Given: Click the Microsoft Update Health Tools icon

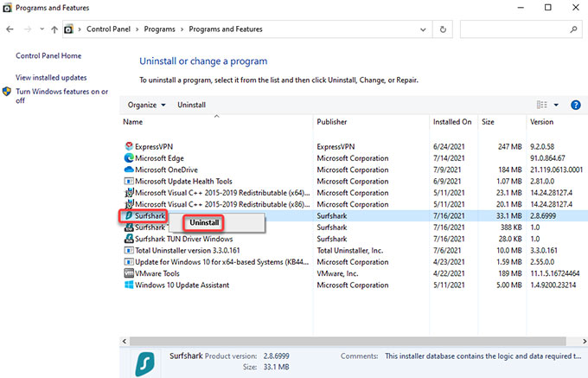Looking at the screenshot, I should 129,181.
